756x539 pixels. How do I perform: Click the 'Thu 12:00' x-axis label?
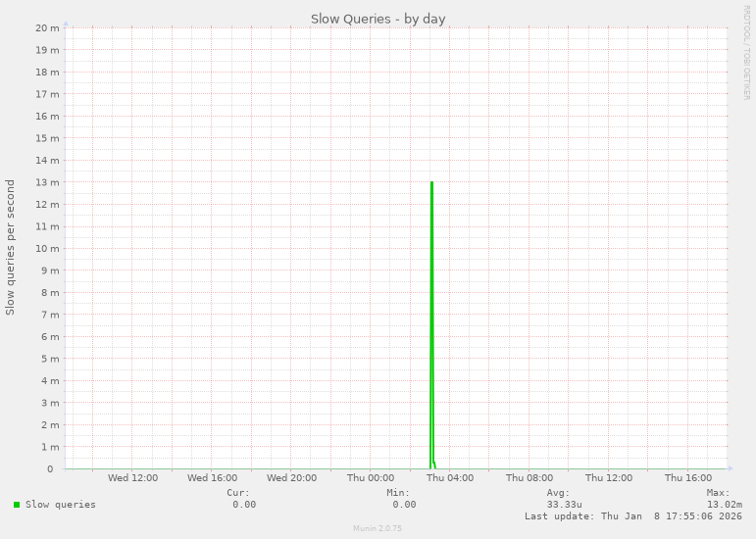609,478
